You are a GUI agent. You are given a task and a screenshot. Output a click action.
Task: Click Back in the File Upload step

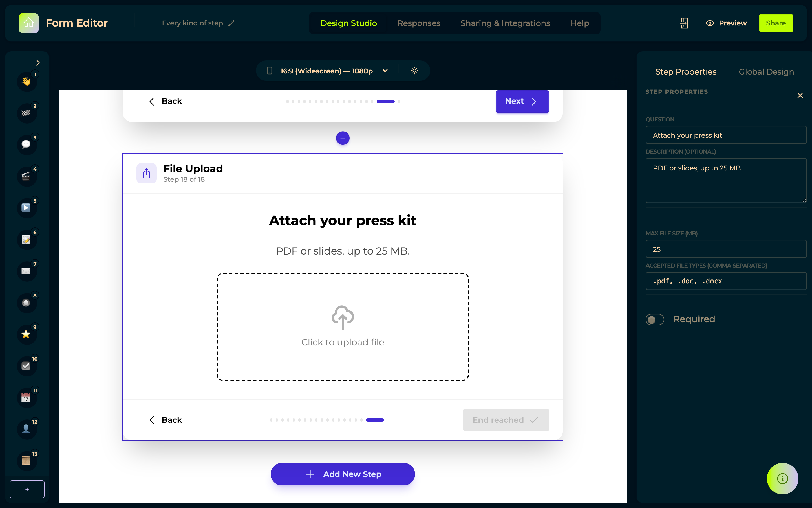click(166, 420)
